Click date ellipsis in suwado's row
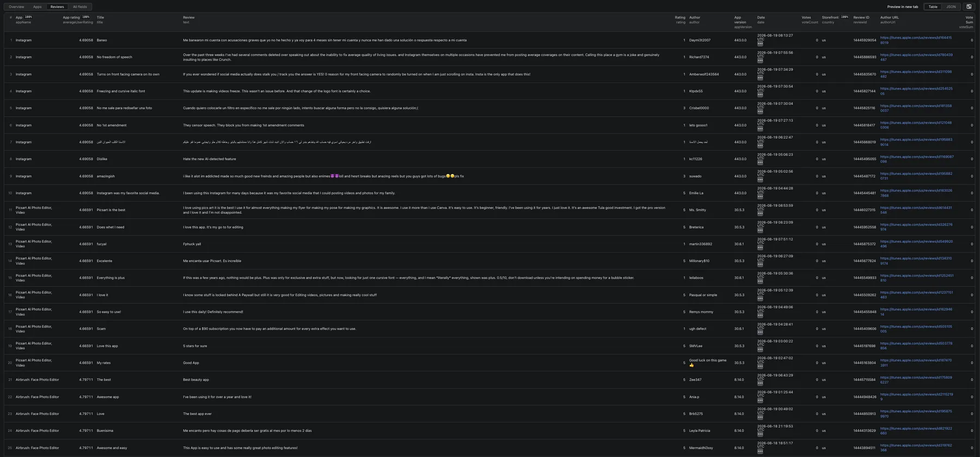This screenshot has height=457, width=980. tap(760, 180)
